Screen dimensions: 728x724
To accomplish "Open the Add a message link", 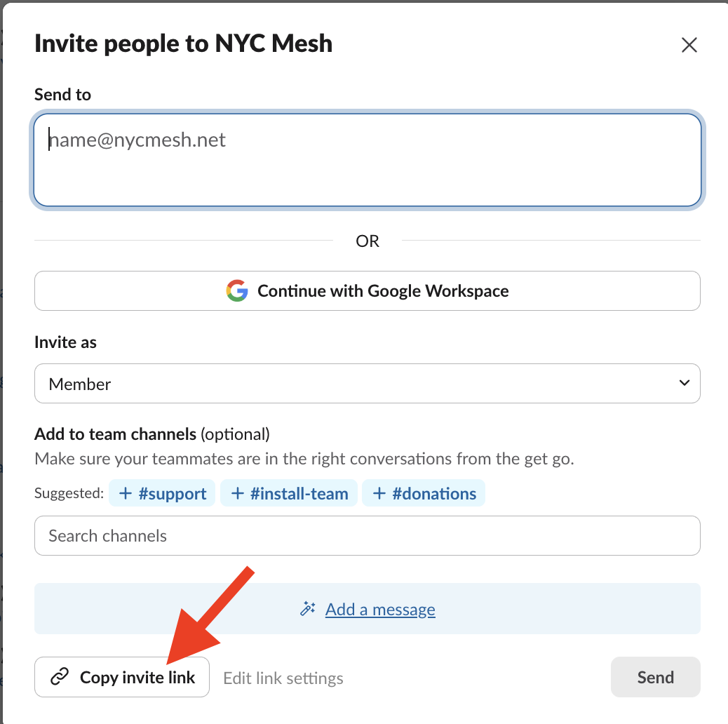I will pos(380,609).
